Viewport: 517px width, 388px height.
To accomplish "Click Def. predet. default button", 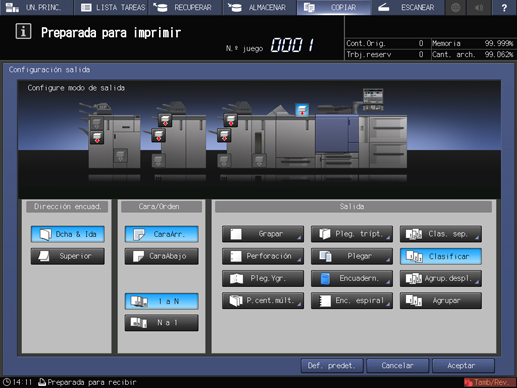I will click(x=332, y=366).
